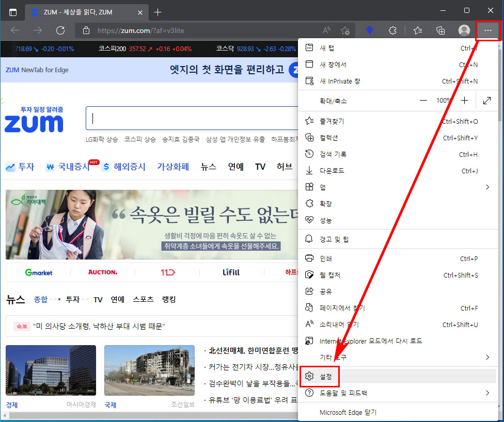Select 웹 캡처 from the menu

(x=398, y=275)
